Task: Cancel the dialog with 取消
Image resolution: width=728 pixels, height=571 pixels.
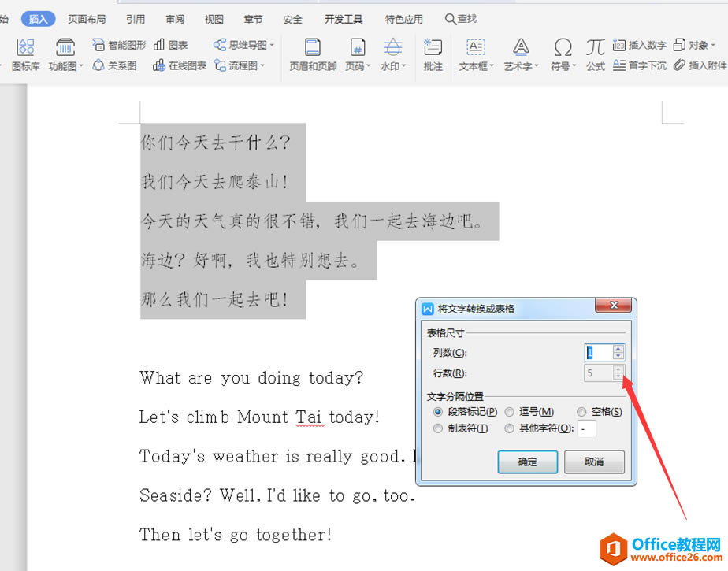Action: pos(594,462)
